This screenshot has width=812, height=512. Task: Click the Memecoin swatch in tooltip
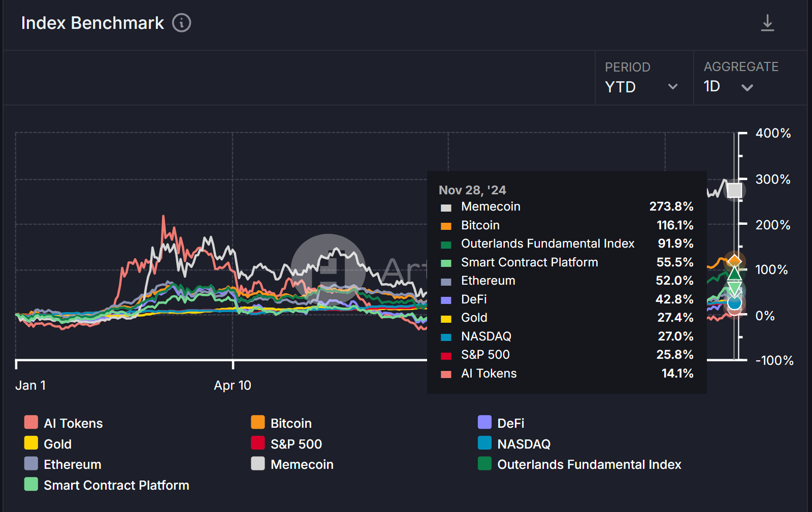(446, 208)
